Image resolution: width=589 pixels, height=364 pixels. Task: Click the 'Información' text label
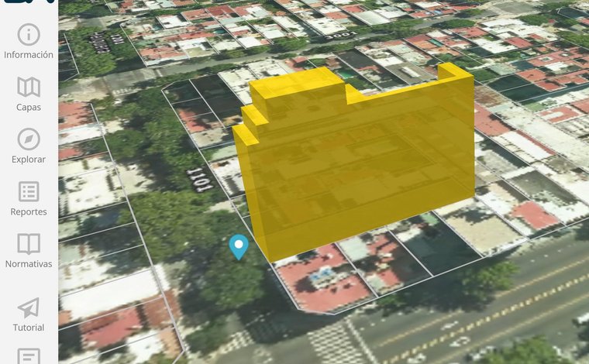29,55
